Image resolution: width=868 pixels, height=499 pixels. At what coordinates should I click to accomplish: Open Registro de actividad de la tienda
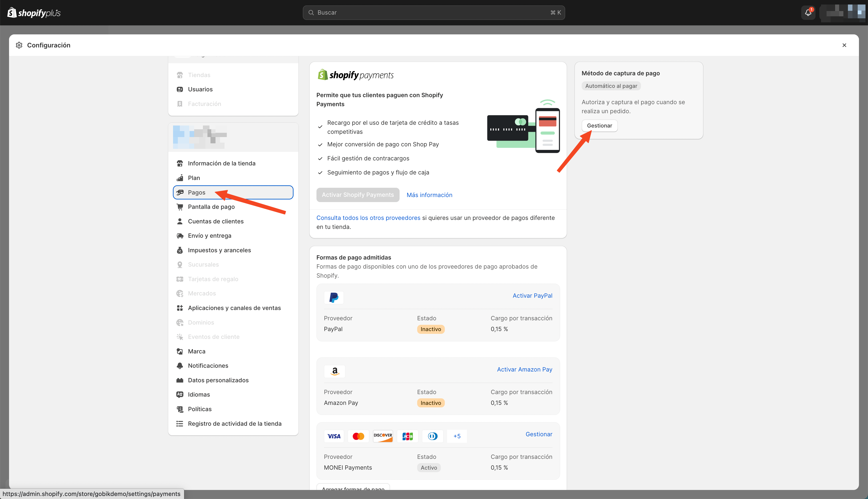pyautogui.click(x=233, y=424)
